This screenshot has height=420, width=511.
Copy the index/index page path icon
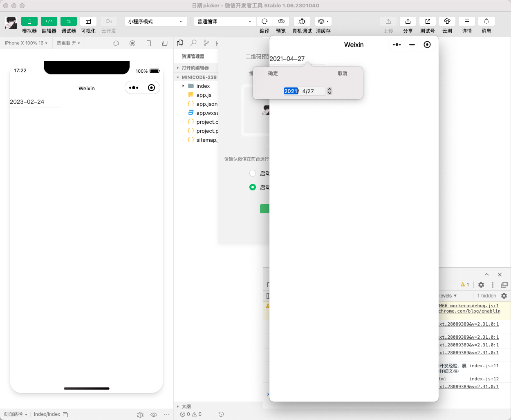[65, 414]
